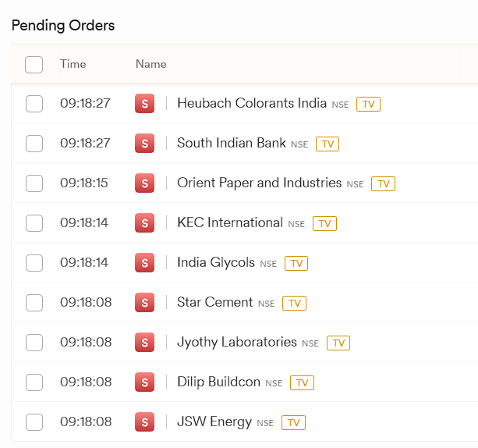
Task: Select the Orient Paper and Industries order checkbox
Action: coord(34,183)
